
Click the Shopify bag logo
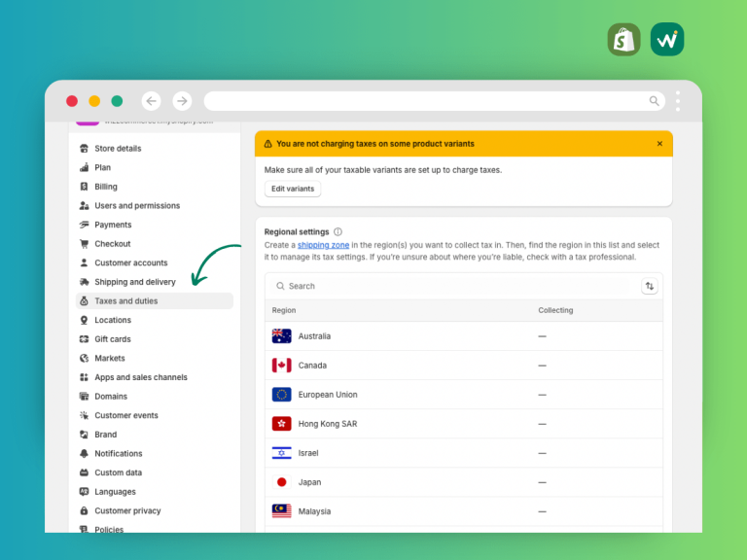pyautogui.click(x=624, y=40)
